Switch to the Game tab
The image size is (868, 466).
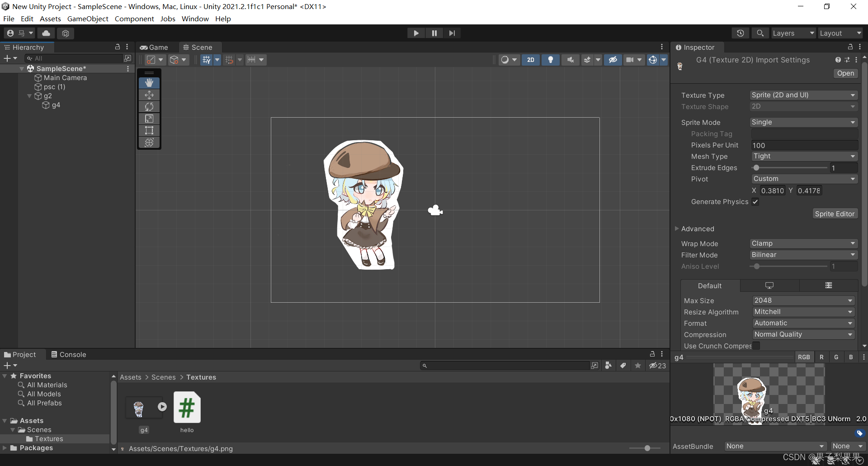[x=154, y=47]
